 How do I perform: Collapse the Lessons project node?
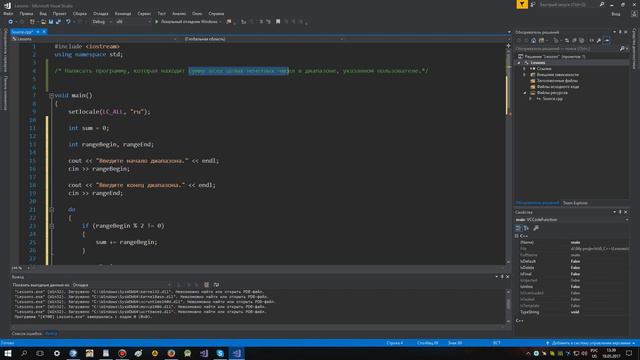[x=519, y=63]
